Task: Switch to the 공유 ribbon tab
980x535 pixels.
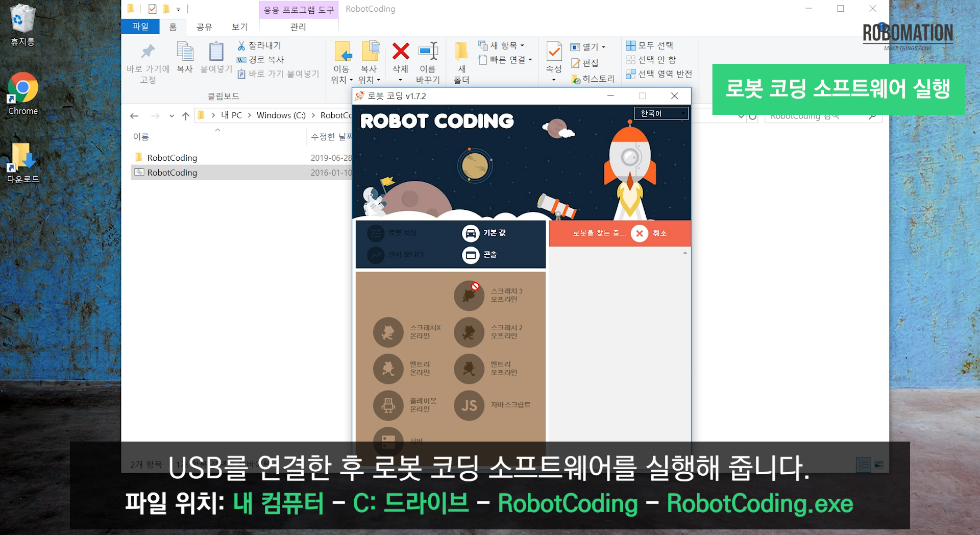Action: pyautogui.click(x=204, y=27)
